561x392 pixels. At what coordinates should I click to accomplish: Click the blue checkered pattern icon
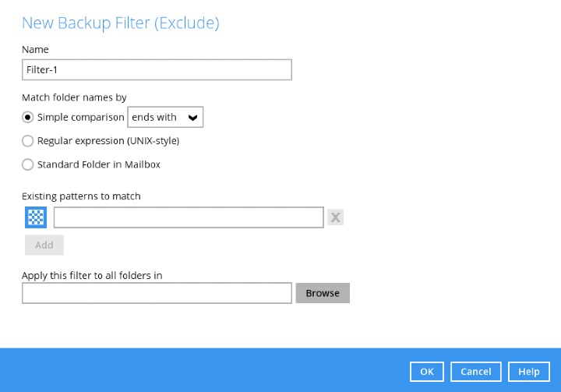click(x=36, y=217)
